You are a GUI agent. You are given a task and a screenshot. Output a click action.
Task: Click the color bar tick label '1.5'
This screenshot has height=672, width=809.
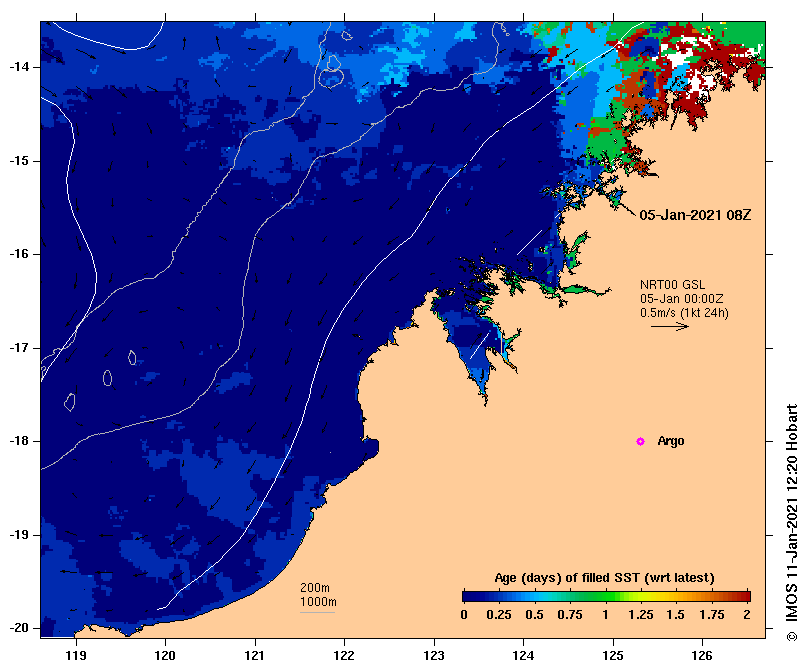click(676, 615)
